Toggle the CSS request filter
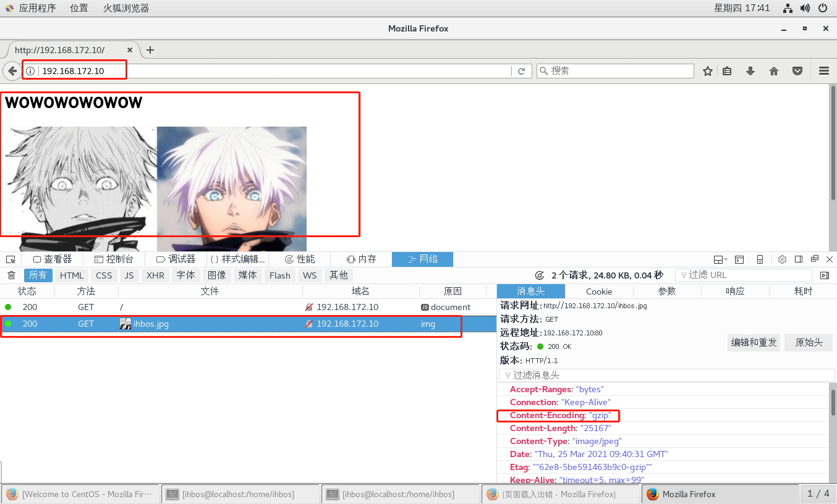Viewport: 837px width, 504px height. (104, 275)
